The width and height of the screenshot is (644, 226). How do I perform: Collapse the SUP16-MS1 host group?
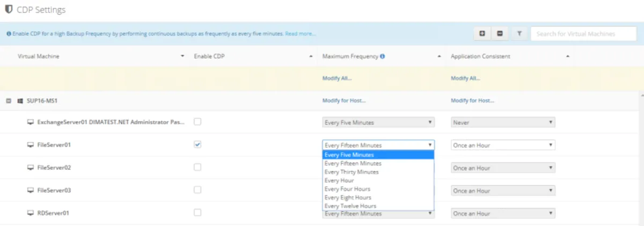(x=9, y=100)
